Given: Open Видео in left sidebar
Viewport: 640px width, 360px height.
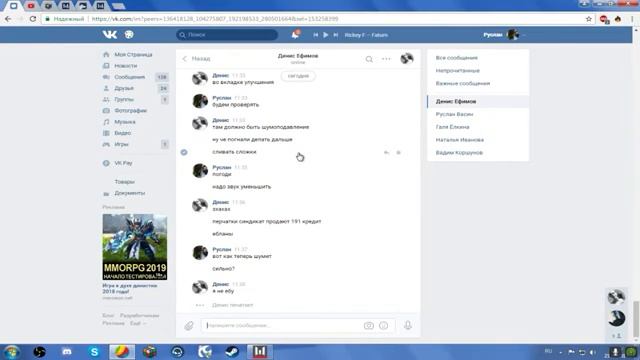Looking at the screenshot, I should coord(122,133).
